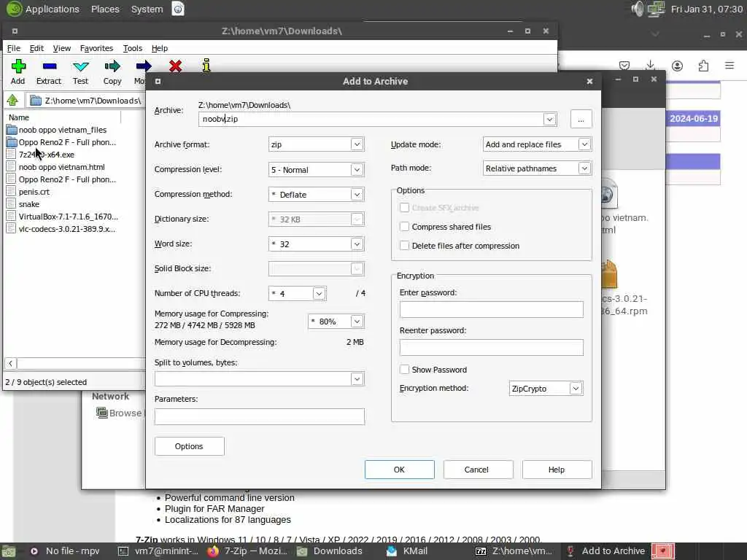The width and height of the screenshot is (747, 560).
Task: Click the green Add toolbar icon
Action: point(18,66)
